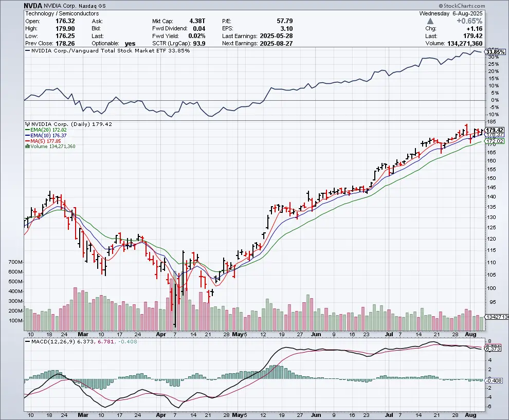Image resolution: width=509 pixels, height=420 pixels.
Task: Click the 'Jul' month label below the volume bars
Action: [389, 334]
